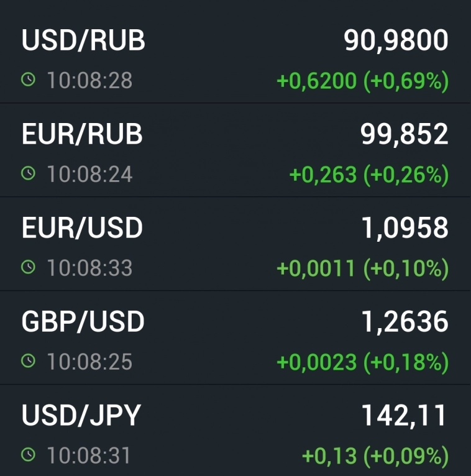This screenshot has width=471, height=476.
Task: Open the EUR/RUB currency pair
Action: (x=82, y=134)
